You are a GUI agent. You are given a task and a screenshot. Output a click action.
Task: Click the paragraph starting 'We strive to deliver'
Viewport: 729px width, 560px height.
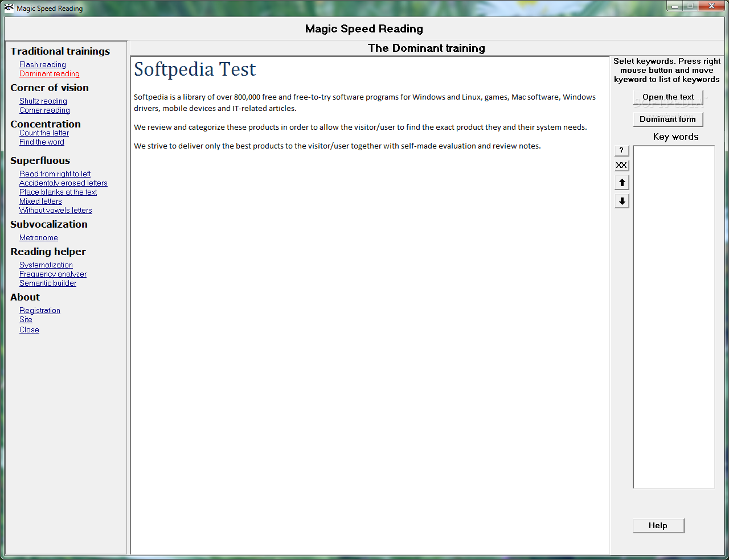pyautogui.click(x=337, y=146)
